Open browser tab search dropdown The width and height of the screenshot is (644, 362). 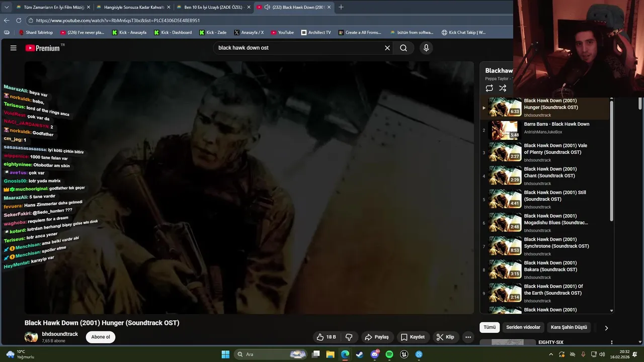point(7,7)
